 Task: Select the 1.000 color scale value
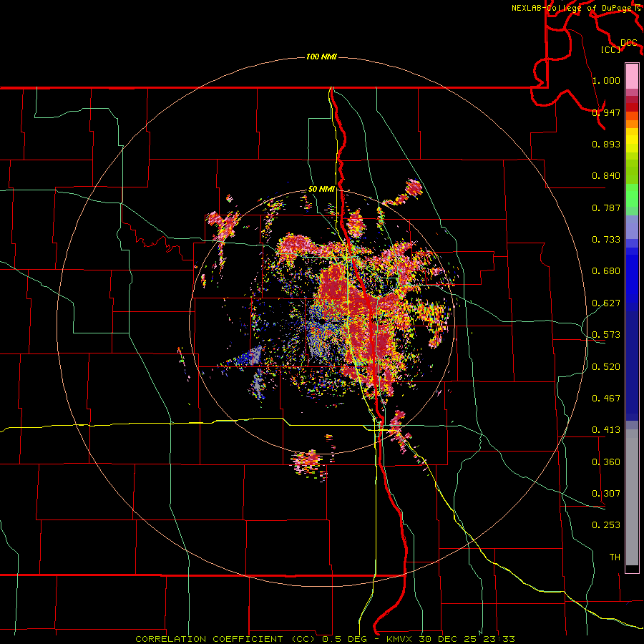click(606, 80)
